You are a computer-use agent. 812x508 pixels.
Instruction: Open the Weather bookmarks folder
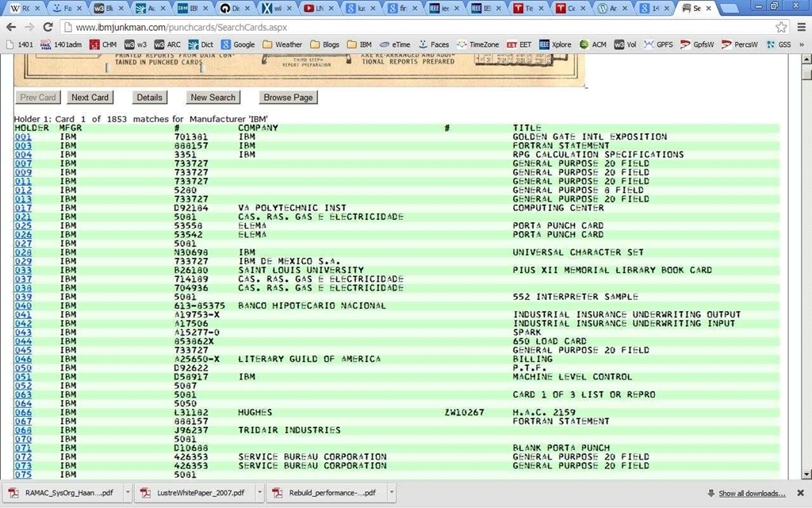(282, 44)
